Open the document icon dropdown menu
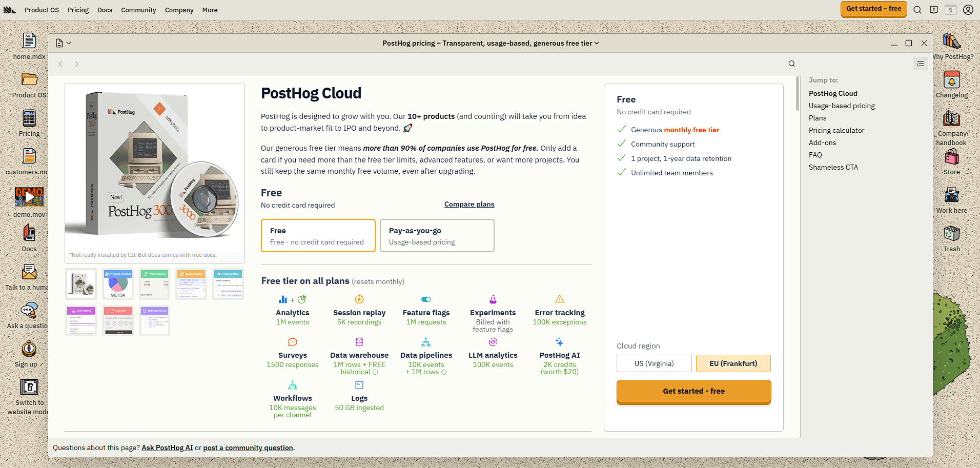The image size is (980, 468). pyautogui.click(x=63, y=43)
